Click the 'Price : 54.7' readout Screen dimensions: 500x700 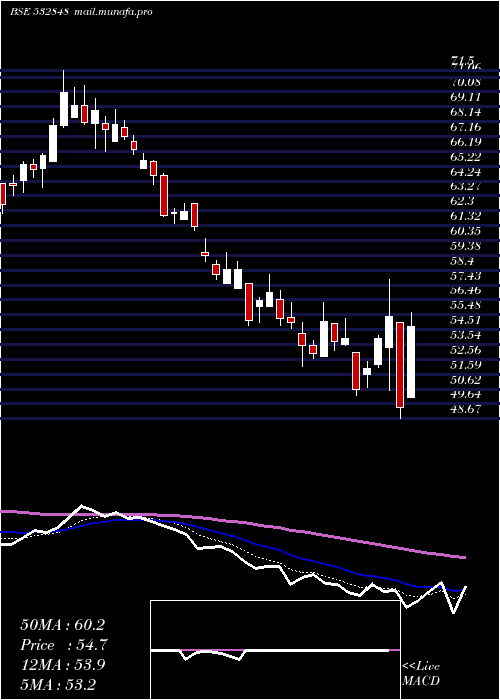tap(64, 644)
